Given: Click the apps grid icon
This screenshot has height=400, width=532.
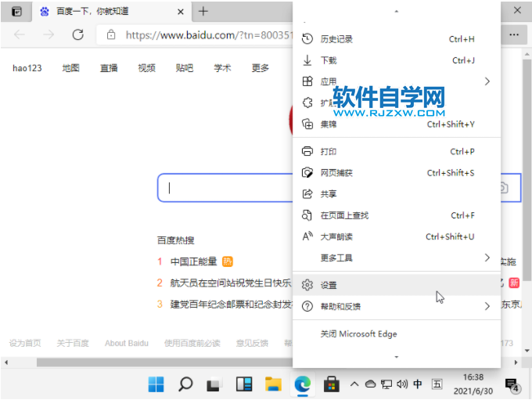Looking at the screenshot, I should pyautogui.click(x=307, y=81).
